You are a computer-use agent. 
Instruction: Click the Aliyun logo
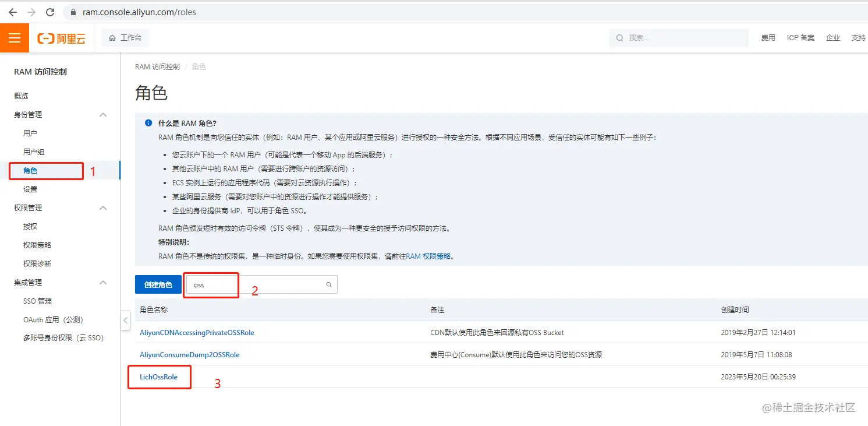pos(61,38)
